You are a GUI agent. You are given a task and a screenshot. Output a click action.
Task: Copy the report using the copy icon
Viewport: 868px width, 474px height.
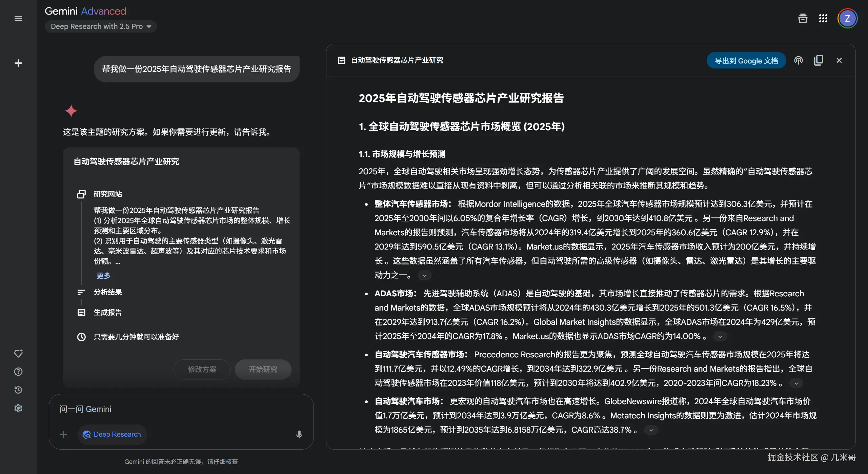pyautogui.click(x=819, y=60)
